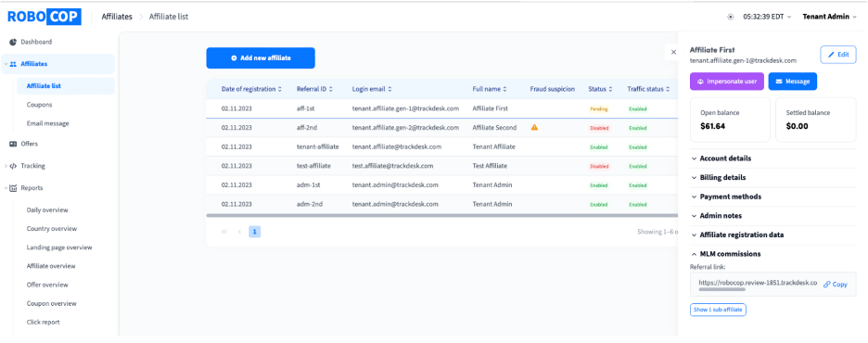Expand the Tracking menu chevron
868x343 pixels.
6,166
